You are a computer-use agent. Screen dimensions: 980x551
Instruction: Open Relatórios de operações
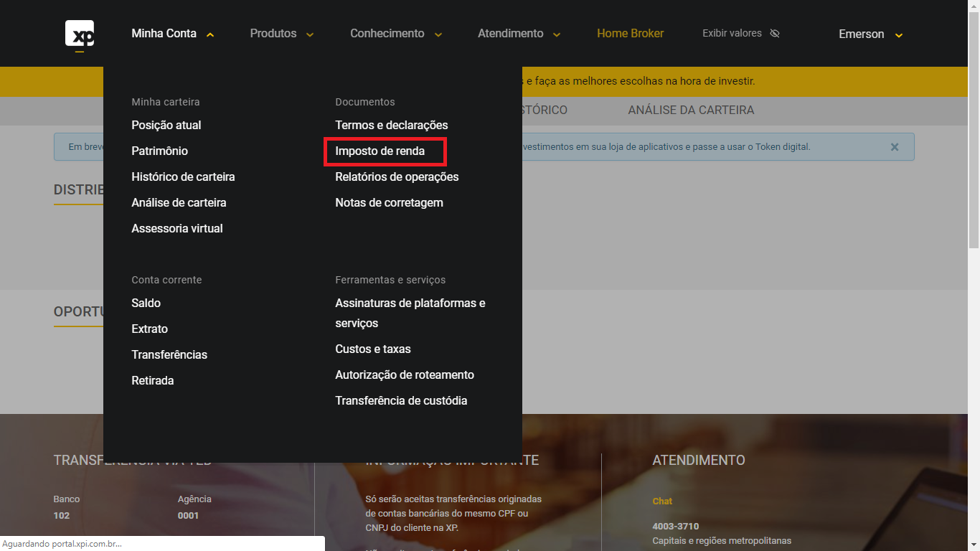pos(397,177)
